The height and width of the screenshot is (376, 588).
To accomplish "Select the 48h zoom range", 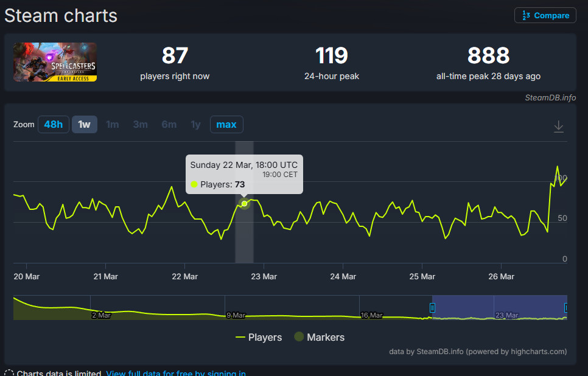I will (x=54, y=125).
